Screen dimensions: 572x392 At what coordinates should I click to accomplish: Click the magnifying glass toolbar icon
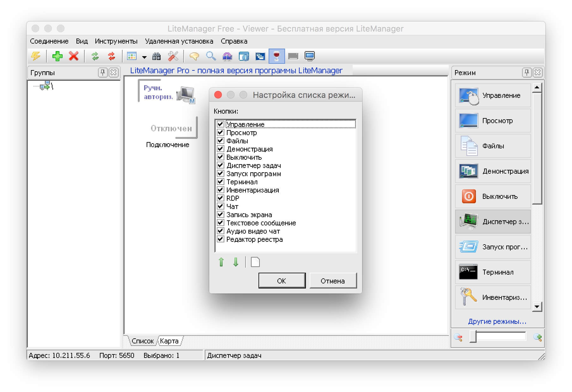click(211, 56)
